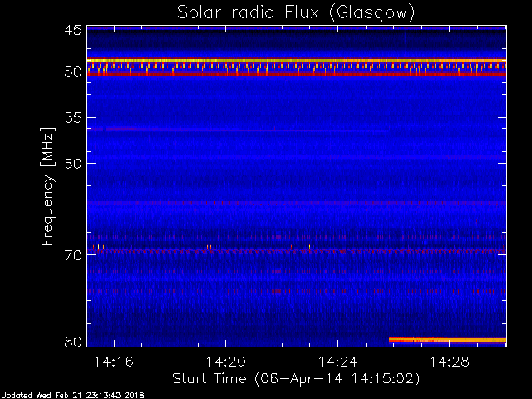532x399 pixels.
Task: Click the 50 frequency tick label
Action: tap(73, 71)
